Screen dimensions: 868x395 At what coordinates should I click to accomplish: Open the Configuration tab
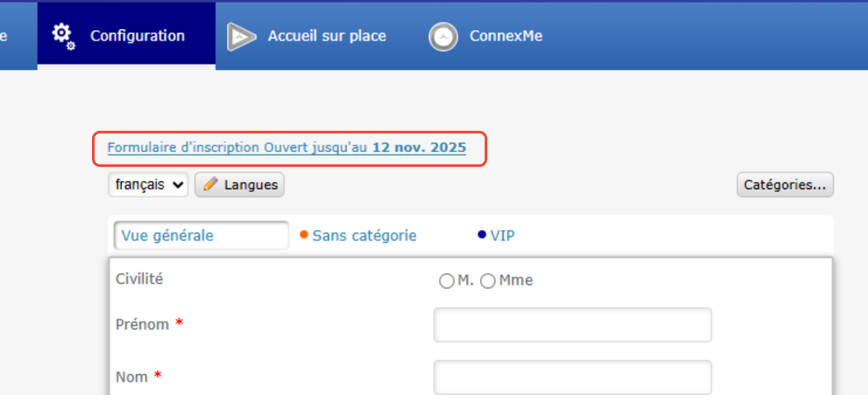126,36
